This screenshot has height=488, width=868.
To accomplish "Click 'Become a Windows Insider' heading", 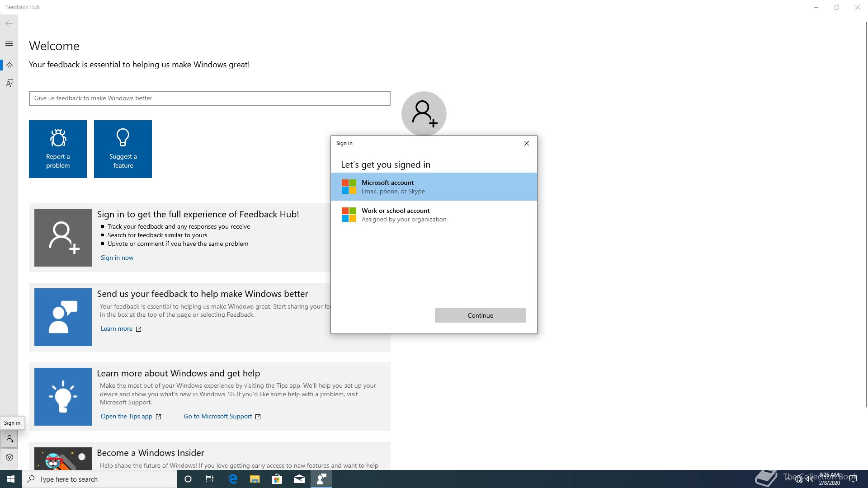I will [x=151, y=453].
